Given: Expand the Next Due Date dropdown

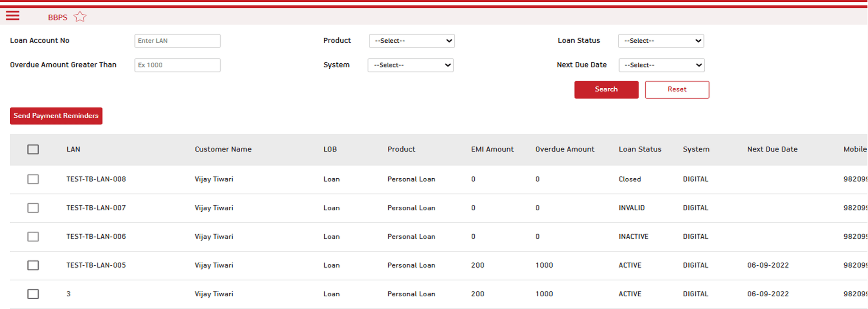Looking at the screenshot, I should click(x=661, y=65).
